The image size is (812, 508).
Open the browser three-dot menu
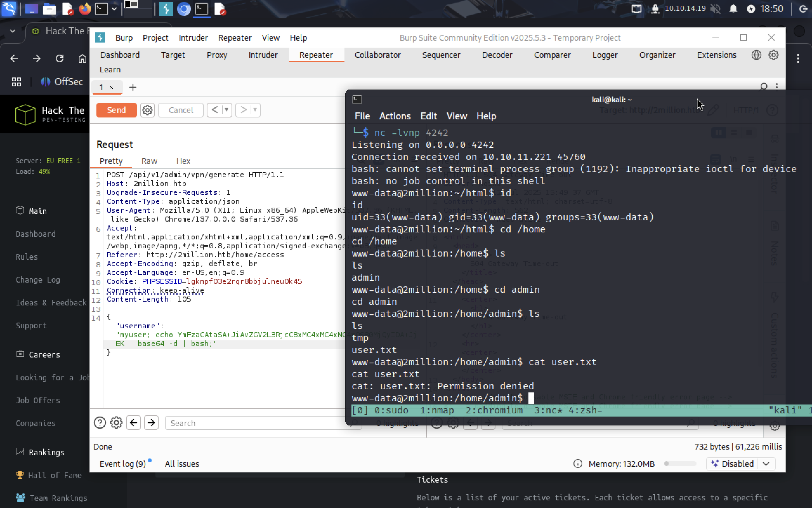798,58
